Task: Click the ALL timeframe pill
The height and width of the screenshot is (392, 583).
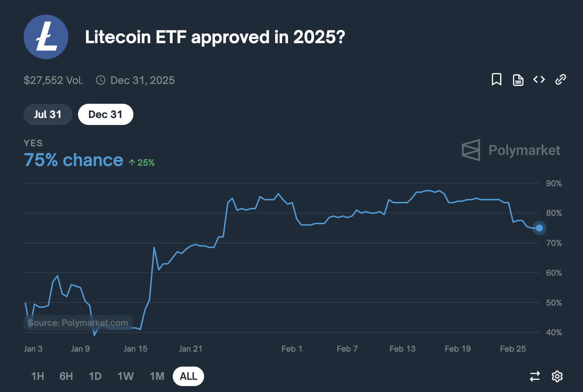Action: [188, 376]
